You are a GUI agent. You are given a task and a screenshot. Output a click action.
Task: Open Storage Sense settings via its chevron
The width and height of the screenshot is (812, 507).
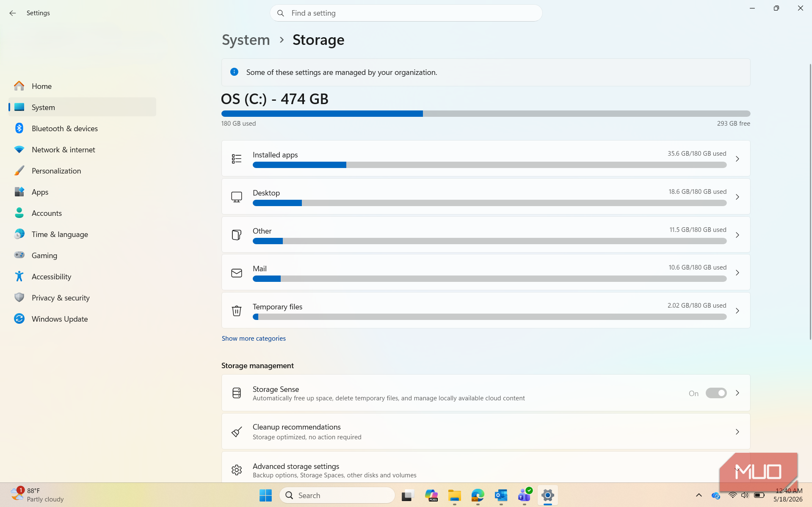click(737, 393)
